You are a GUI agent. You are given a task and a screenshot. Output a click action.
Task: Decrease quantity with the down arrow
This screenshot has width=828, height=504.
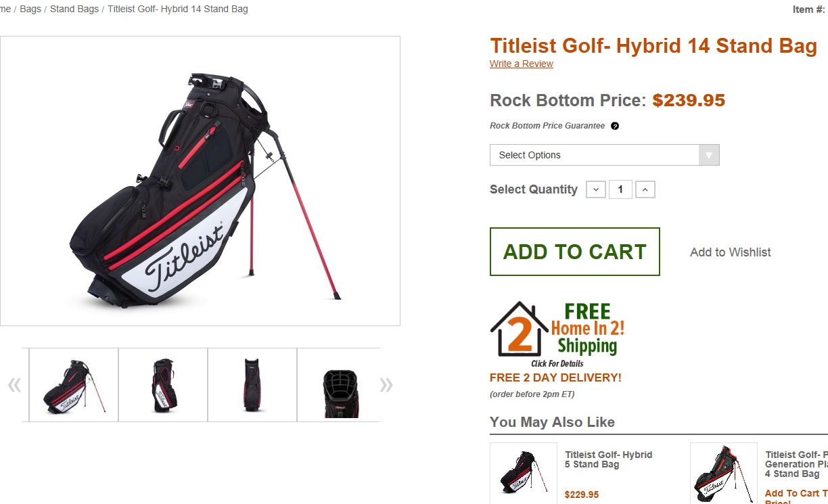pyautogui.click(x=596, y=189)
